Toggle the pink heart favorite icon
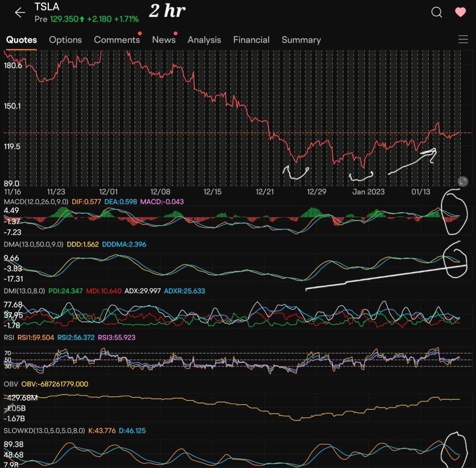This screenshot has width=476, height=468. (x=460, y=12)
